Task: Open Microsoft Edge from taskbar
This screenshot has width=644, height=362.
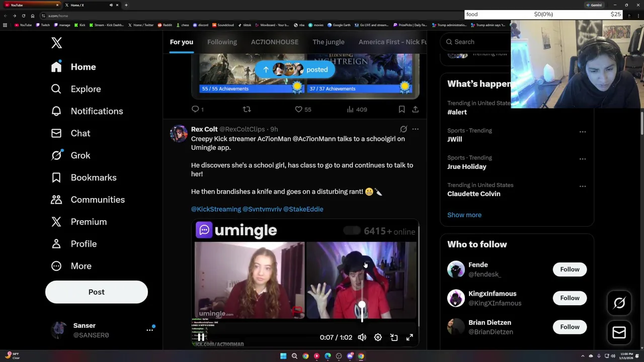Action: click(328, 356)
